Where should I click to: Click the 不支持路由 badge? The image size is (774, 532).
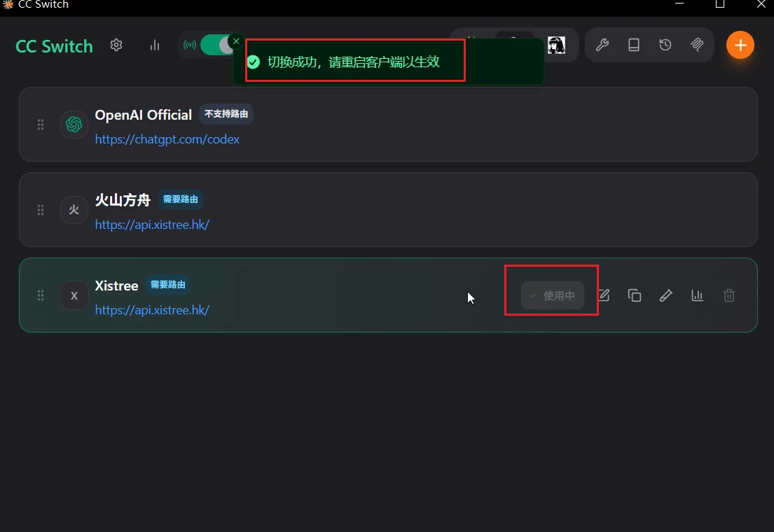(x=226, y=114)
